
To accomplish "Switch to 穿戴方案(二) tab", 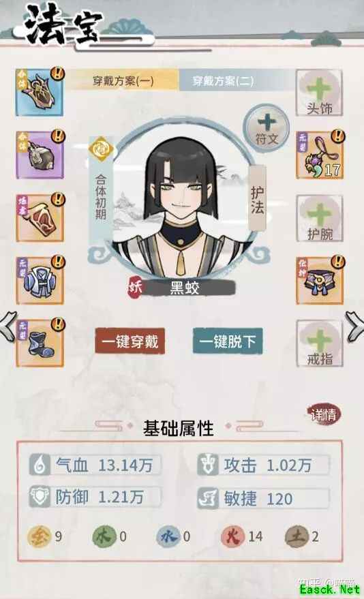I will pos(223,80).
